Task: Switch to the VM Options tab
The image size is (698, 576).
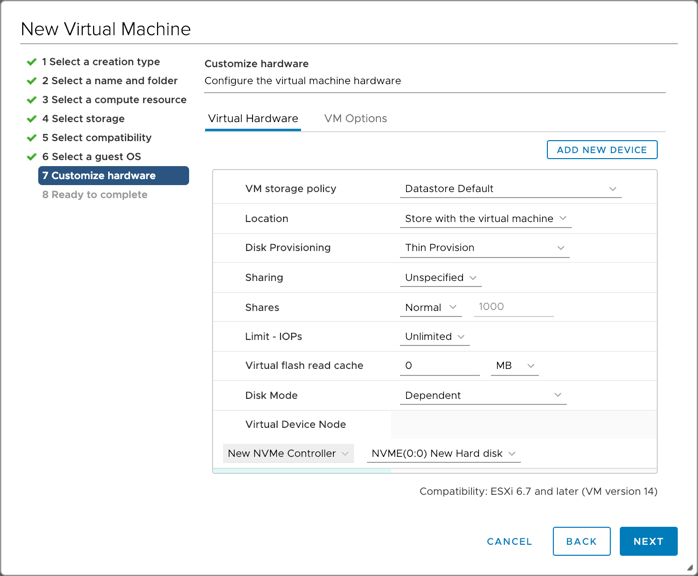Action: [x=355, y=118]
